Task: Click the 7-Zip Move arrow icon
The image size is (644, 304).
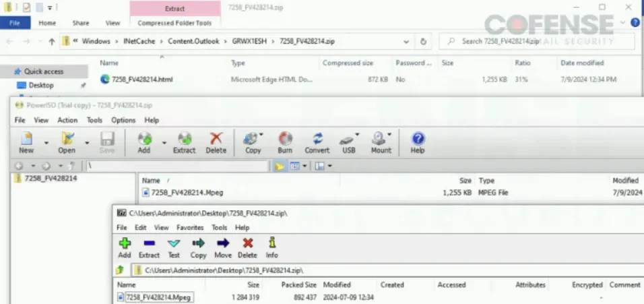Action: pos(223,243)
